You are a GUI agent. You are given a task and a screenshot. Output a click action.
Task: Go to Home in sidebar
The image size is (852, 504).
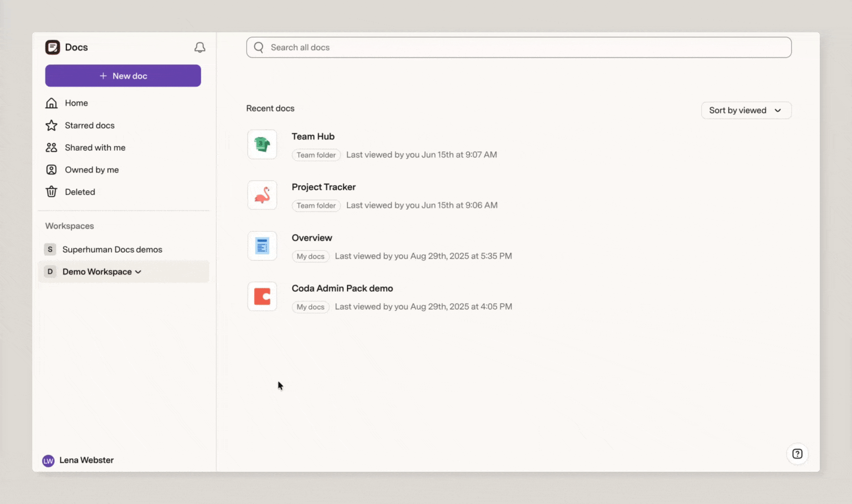tap(77, 103)
